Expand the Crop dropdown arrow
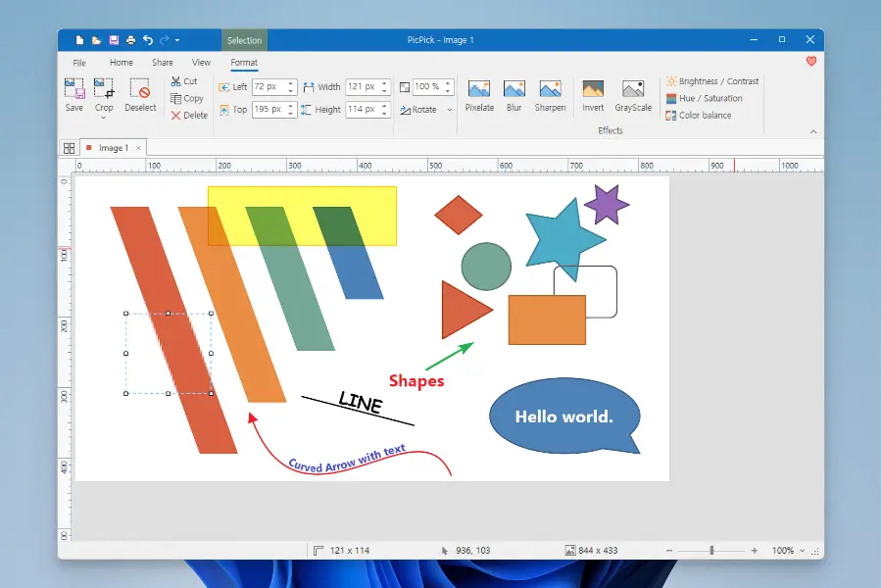Screen dimensions: 882x588 [103, 119]
